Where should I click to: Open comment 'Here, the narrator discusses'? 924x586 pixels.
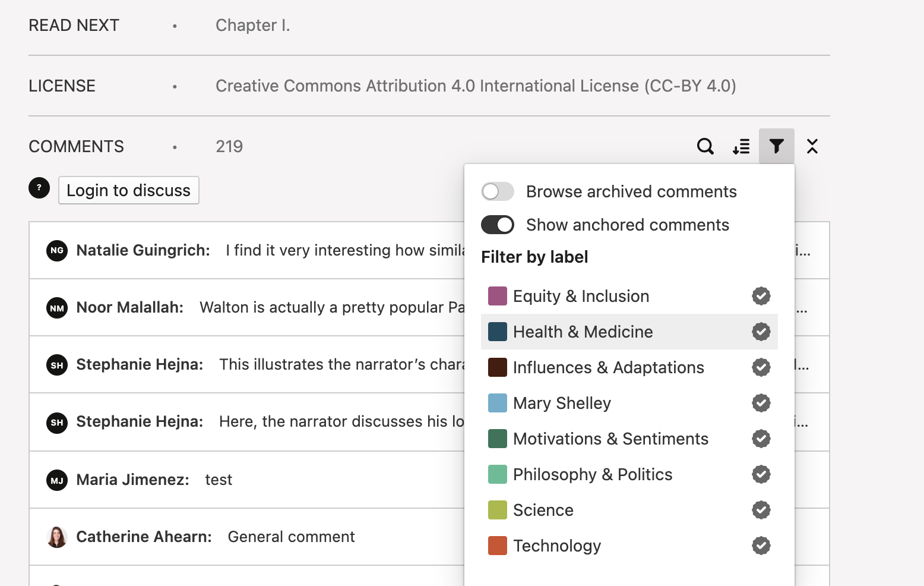pyautogui.click(x=246, y=423)
